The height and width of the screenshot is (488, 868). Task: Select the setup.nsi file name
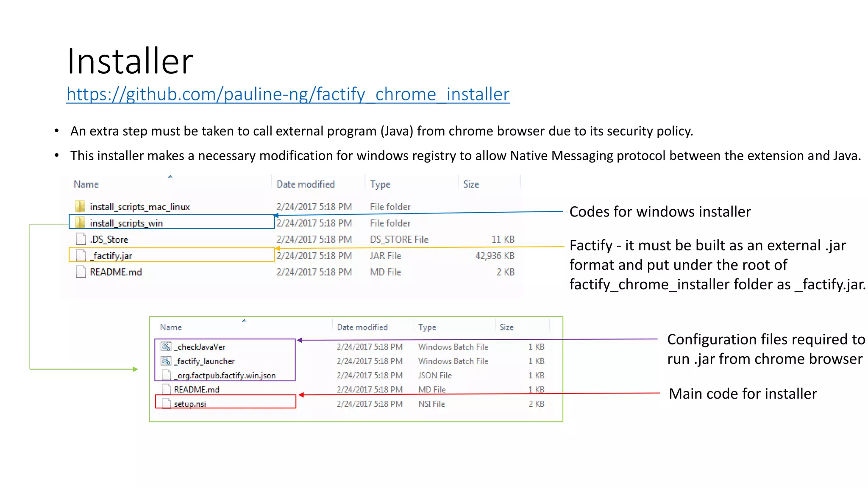click(x=190, y=404)
